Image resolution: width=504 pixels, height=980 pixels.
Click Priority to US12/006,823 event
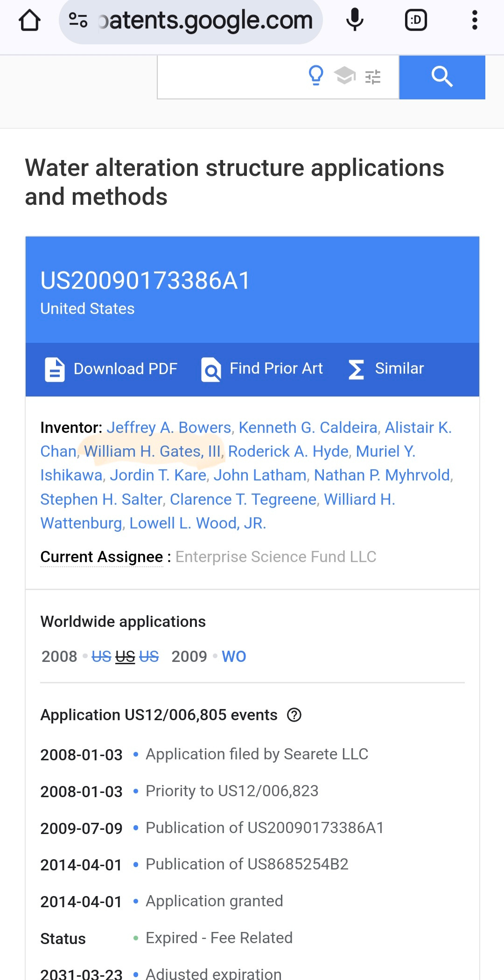click(x=232, y=791)
